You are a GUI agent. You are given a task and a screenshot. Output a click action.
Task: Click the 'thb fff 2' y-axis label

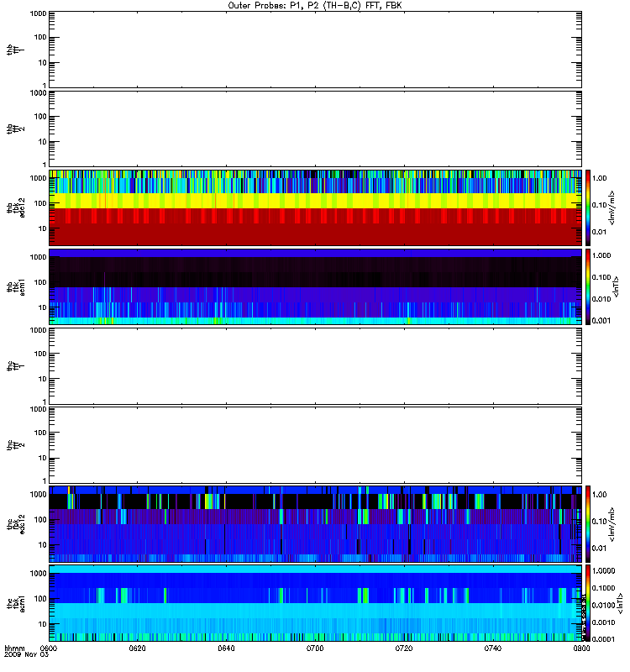tap(15, 129)
